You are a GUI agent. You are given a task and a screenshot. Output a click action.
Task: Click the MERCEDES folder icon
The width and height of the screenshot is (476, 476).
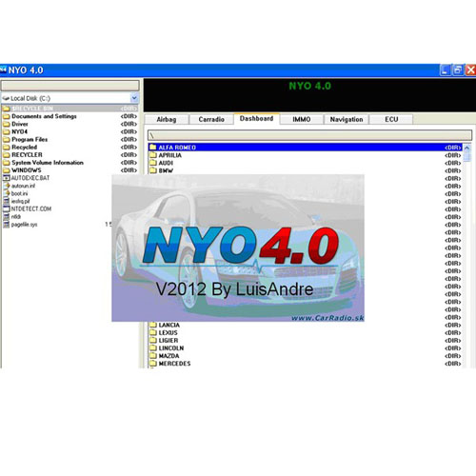153,364
